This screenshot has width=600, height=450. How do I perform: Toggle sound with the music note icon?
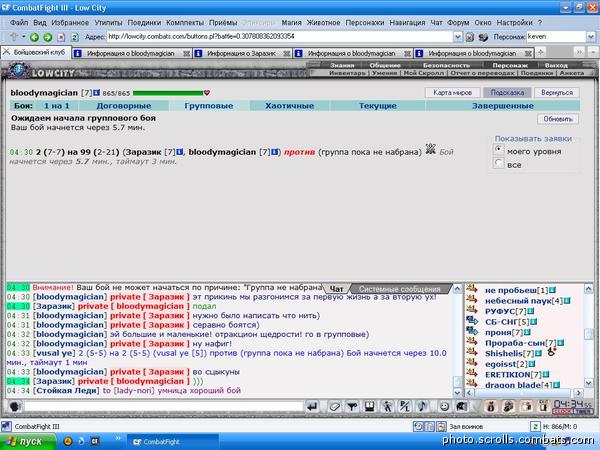[x=422, y=406]
